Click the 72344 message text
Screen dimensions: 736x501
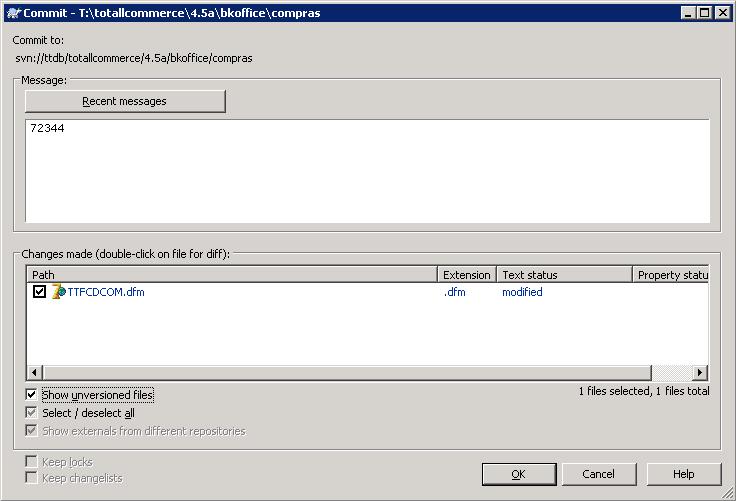tap(47, 128)
